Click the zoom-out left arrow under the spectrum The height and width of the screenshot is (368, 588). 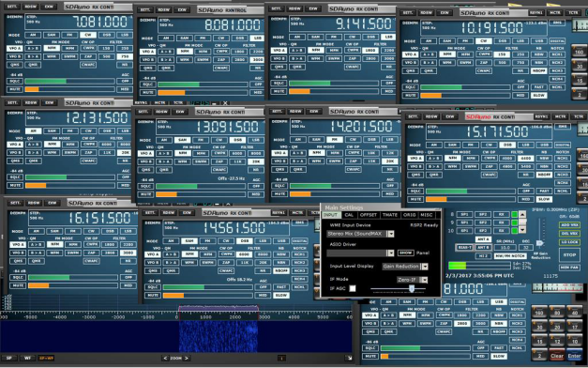pyautogui.click(x=165, y=358)
